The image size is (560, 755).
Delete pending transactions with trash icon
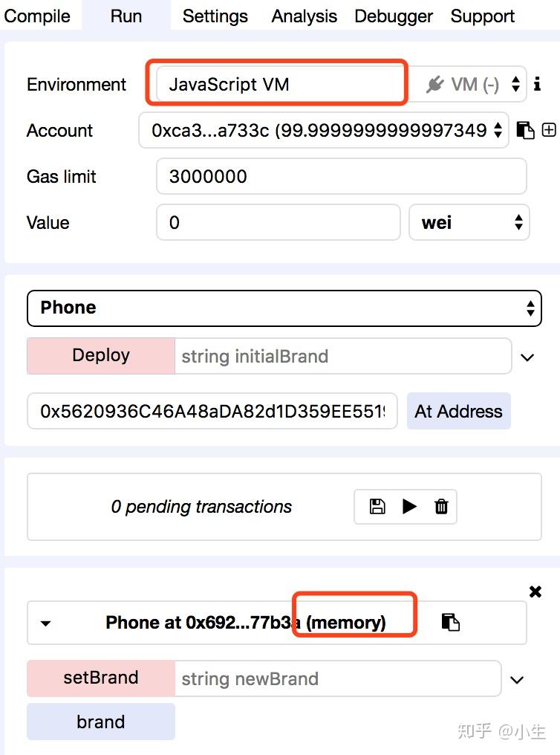(441, 507)
